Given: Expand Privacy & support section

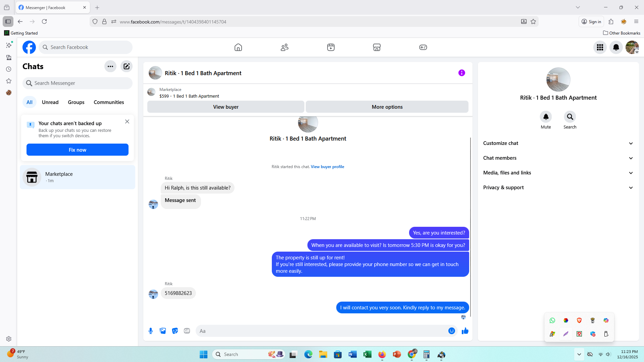Looking at the screenshot, I should pyautogui.click(x=558, y=188).
